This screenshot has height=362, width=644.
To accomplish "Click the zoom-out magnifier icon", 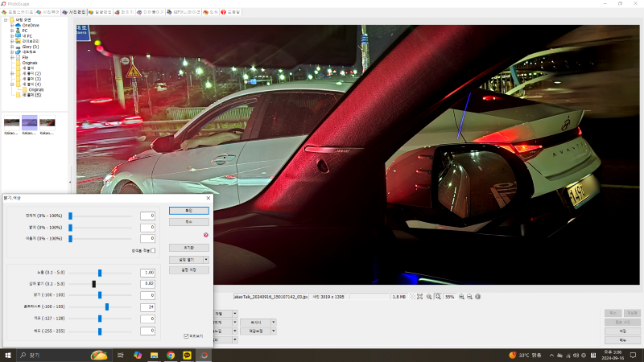I will pos(469,297).
